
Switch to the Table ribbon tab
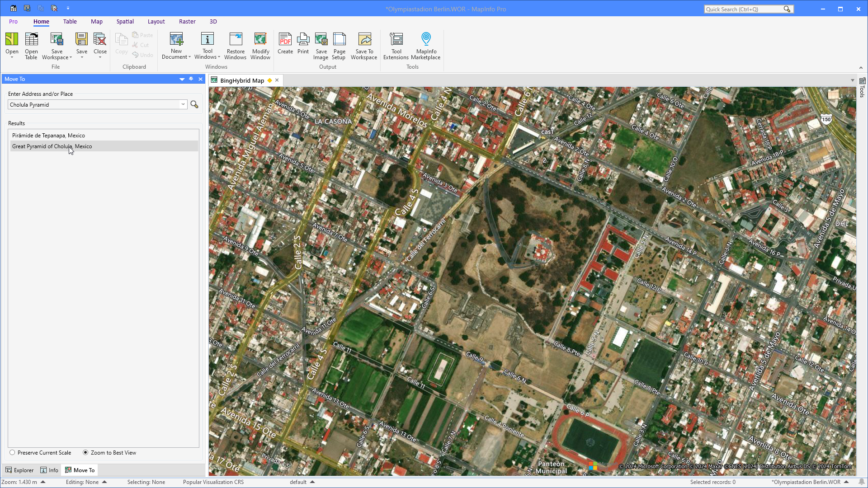tap(70, 21)
